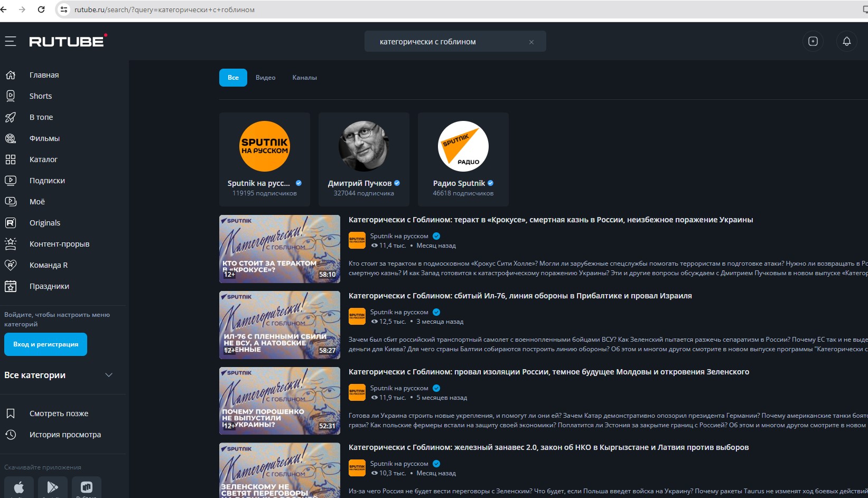This screenshot has height=498, width=868.
Task: Click the Праздники calendar icon
Action: pos(11,286)
